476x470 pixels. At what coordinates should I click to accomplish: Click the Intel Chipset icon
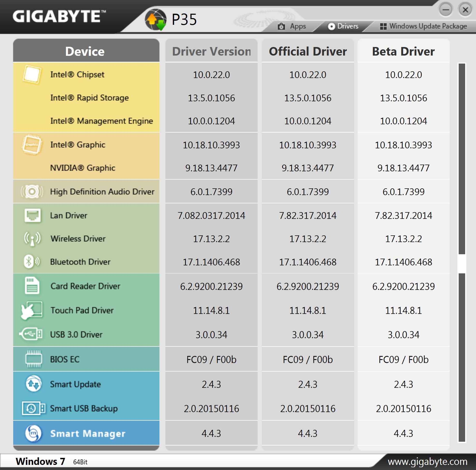[32, 74]
